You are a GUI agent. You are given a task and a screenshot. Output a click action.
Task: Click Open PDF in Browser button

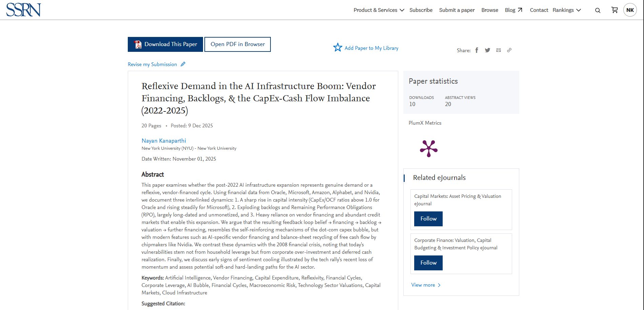coord(238,44)
